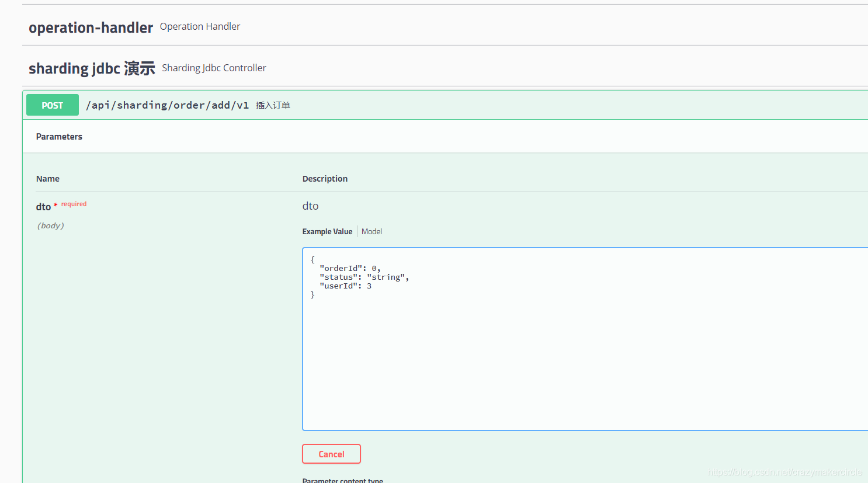Click the "status": "string" line
The height and width of the screenshot is (483, 868).
[x=364, y=277]
